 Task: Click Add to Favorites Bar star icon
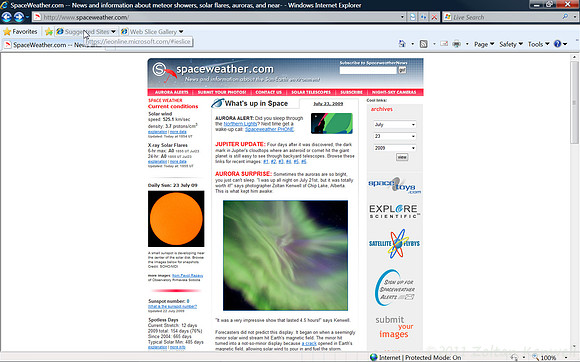[49, 32]
